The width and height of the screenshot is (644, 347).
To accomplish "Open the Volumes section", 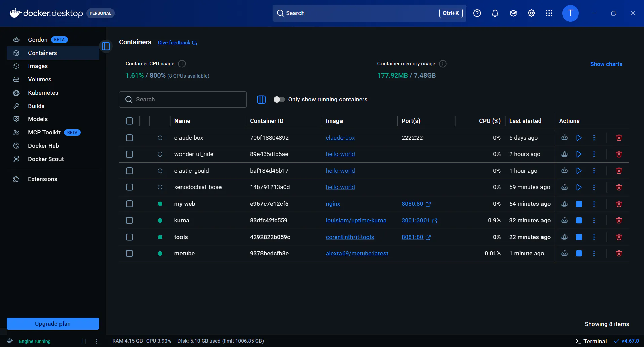I will click(39, 79).
